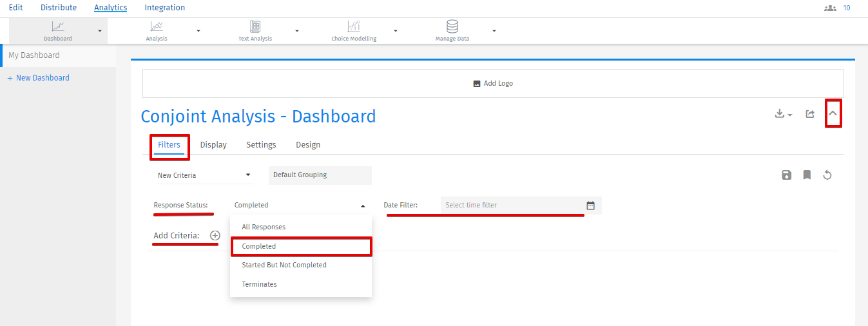The width and height of the screenshot is (868, 326).
Task: Open the calendar icon in Date Filter
Action: [590, 206]
